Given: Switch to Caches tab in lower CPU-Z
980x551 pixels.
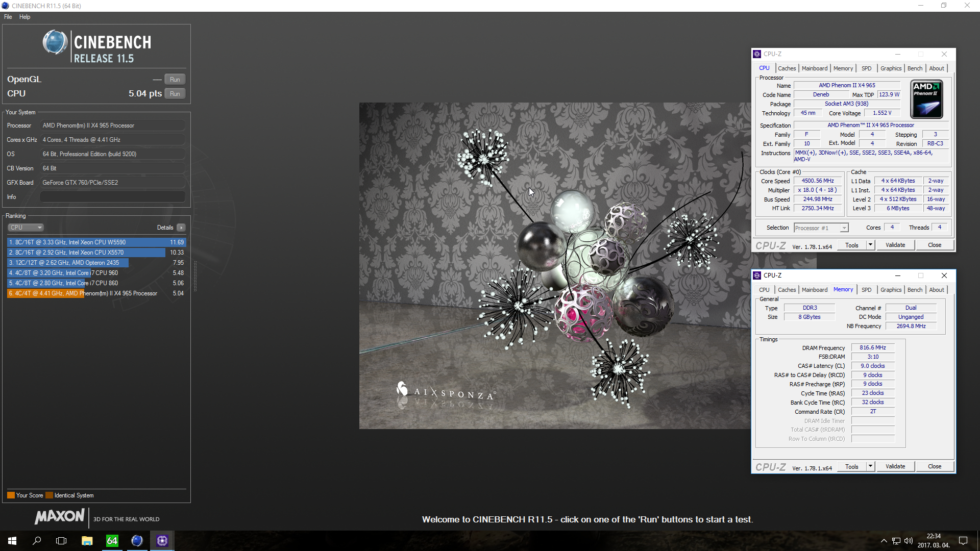Looking at the screenshot, I should coord(787,290).
